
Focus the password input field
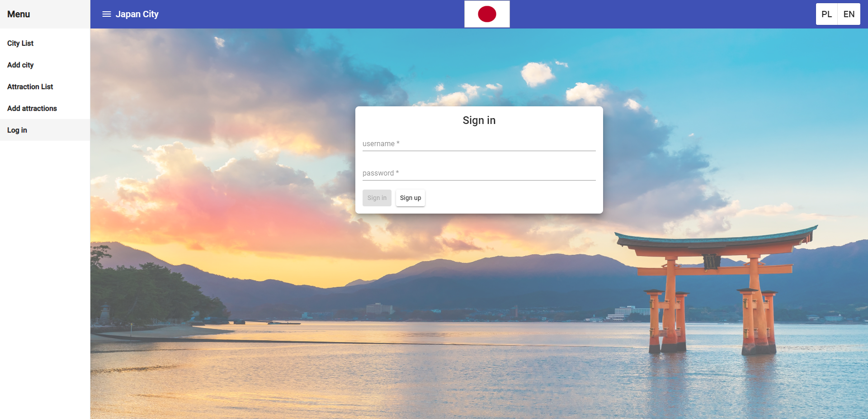click(x=479, y=173)
